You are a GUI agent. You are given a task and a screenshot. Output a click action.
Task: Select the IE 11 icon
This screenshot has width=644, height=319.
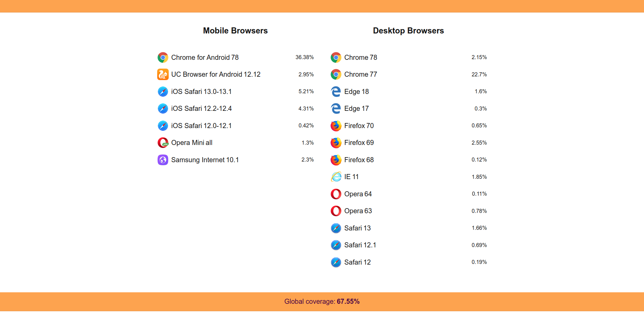[x=336, y=177]
